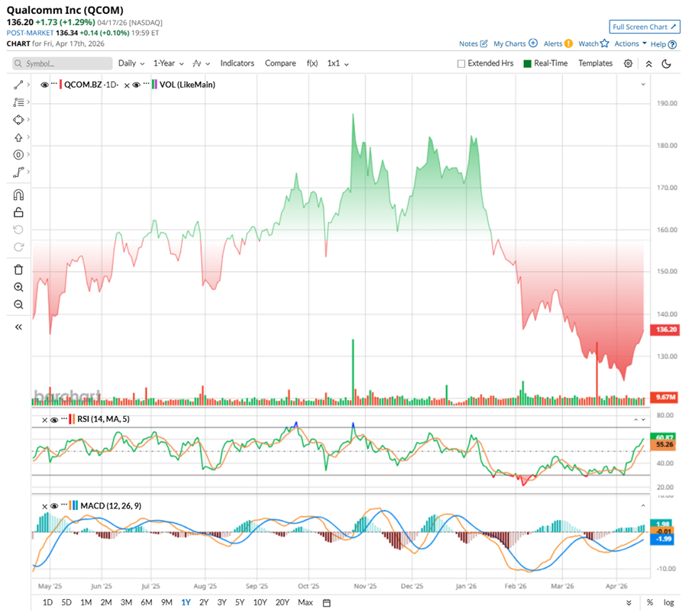Viewport: 689px width, 616px height.
Task: Click the RSI color swatch
Action: (x=72, y=419)
